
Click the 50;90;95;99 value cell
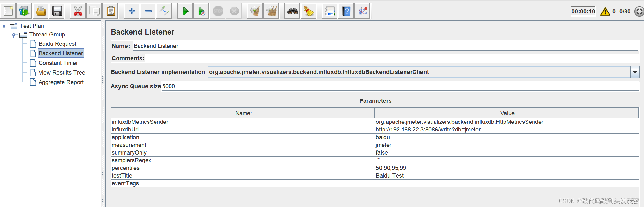(507, 168)
